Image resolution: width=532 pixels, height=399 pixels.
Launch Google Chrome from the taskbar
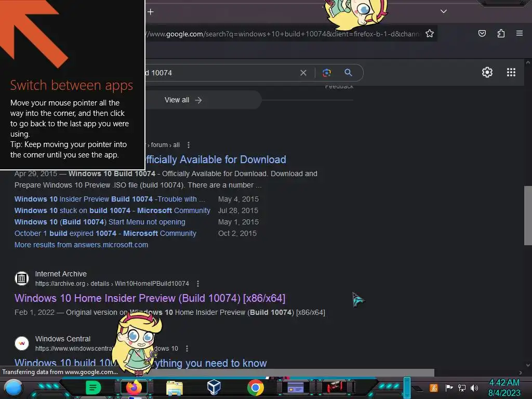pyautogui.click(x=256, y=388)
